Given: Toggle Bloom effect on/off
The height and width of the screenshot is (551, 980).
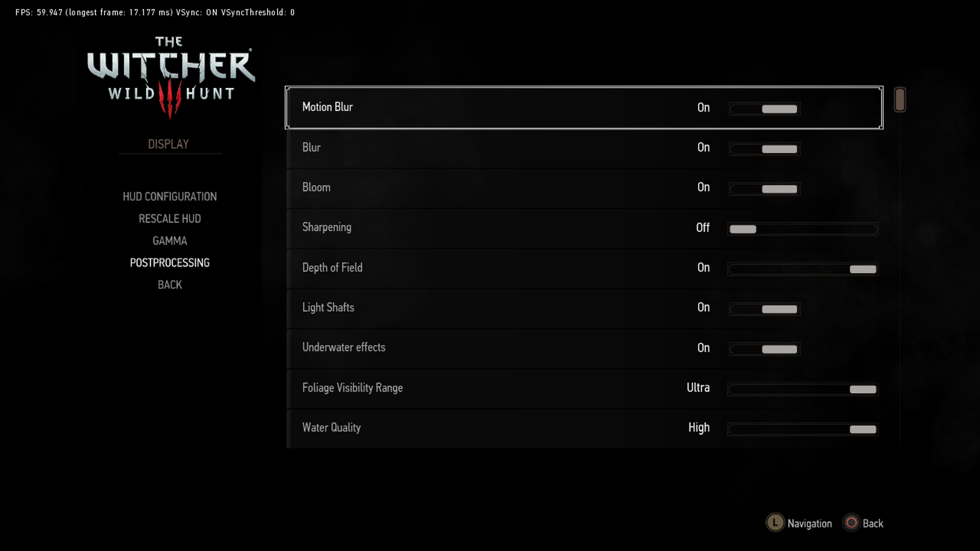Looking at the screenshot, I should [779, 188].
